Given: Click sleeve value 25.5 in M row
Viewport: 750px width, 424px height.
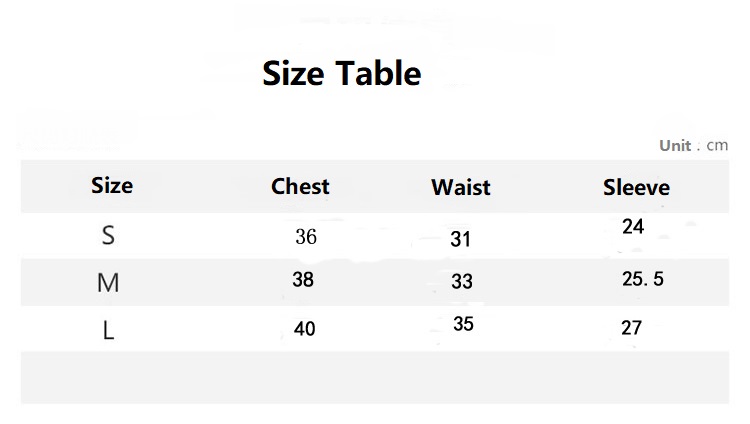Looking at the screenshot, I should [x=643, y=279].
